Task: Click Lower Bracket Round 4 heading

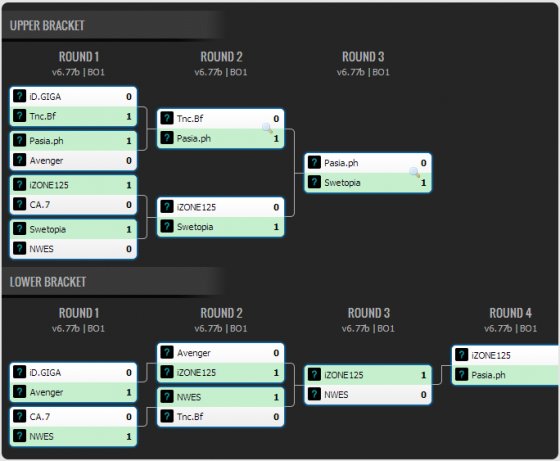Action: pos(510,313)
